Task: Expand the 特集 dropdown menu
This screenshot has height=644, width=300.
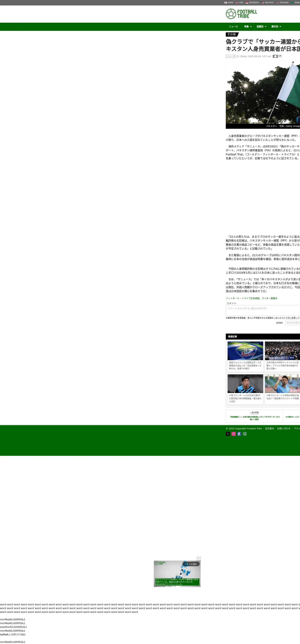Action: point(248,26)
